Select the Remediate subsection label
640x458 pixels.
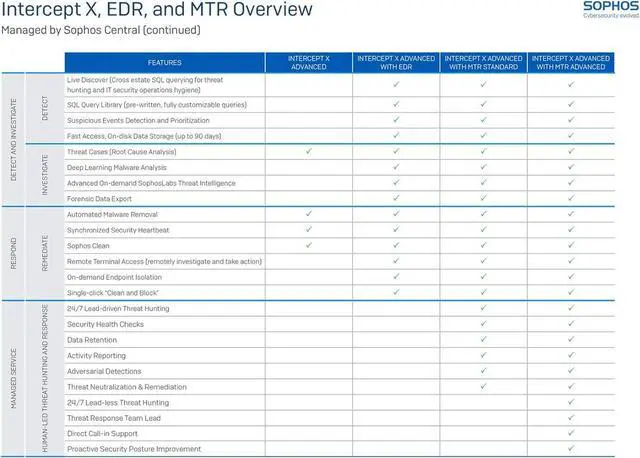[x=45, y=253]
